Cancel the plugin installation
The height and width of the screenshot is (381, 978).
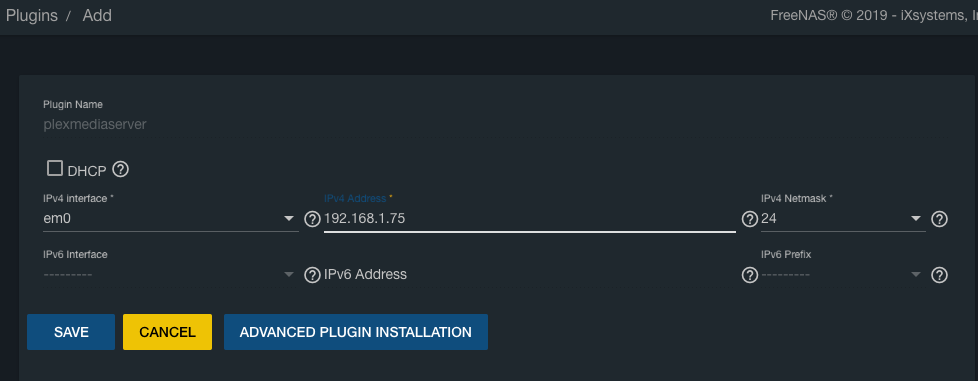coord(167,332)
